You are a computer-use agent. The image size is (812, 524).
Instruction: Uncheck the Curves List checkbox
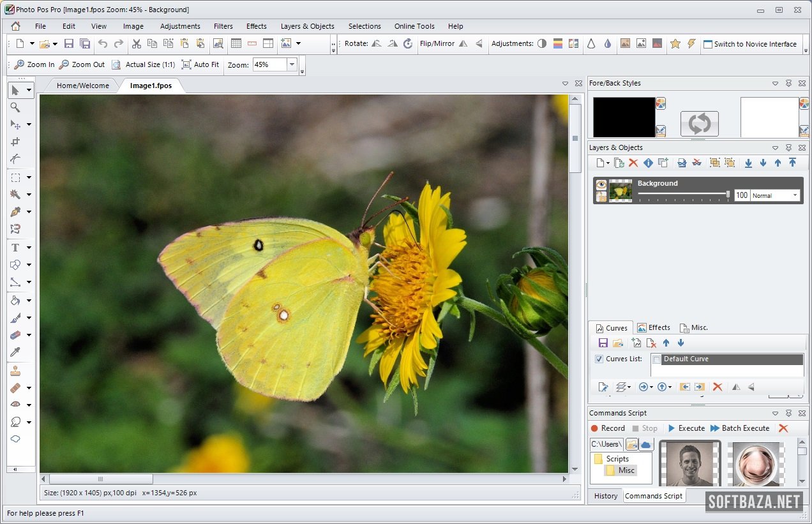(599, 359)
